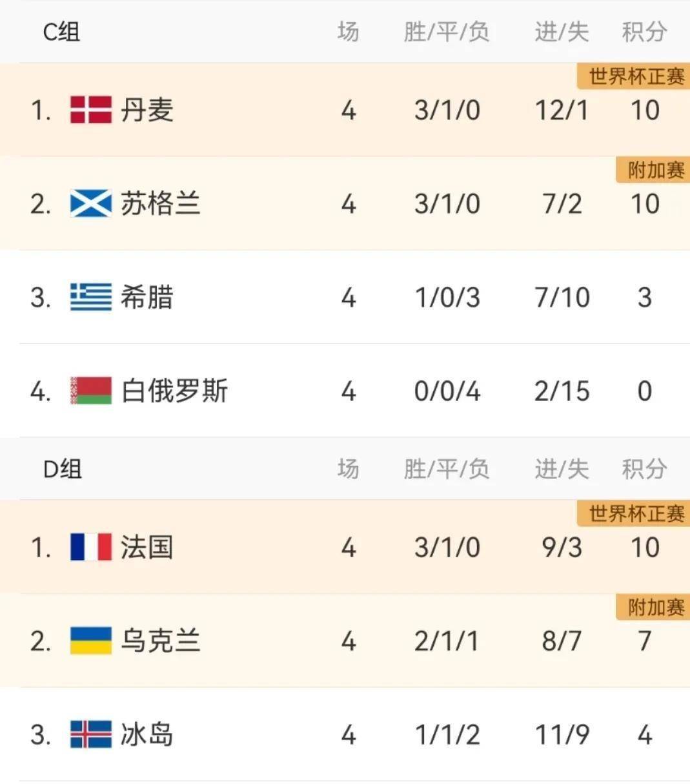Select the 白俄罗斯 team name
This screenshot has width=690, height=784.
pyautogui.click(x=174, y=391)
